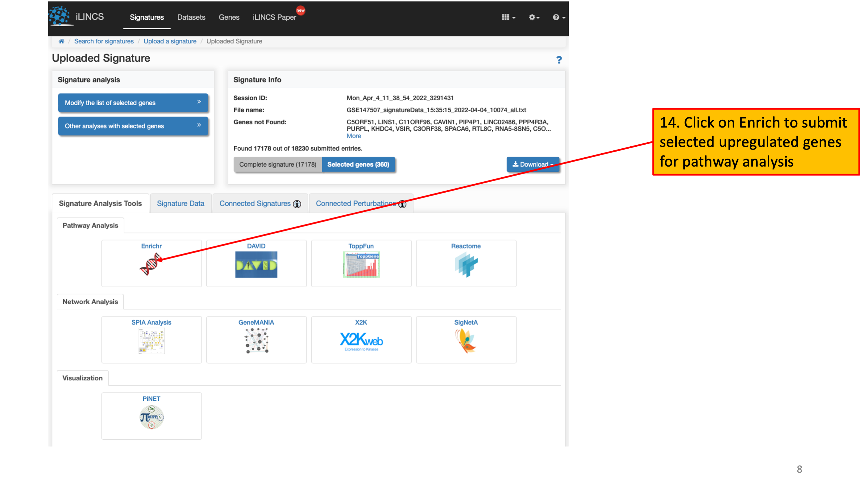The width and height of the screenshot is (868, 488).
Task: Click the Enrichr DNA helix icon
Action: pyautogui.click(x=151, y=265)
